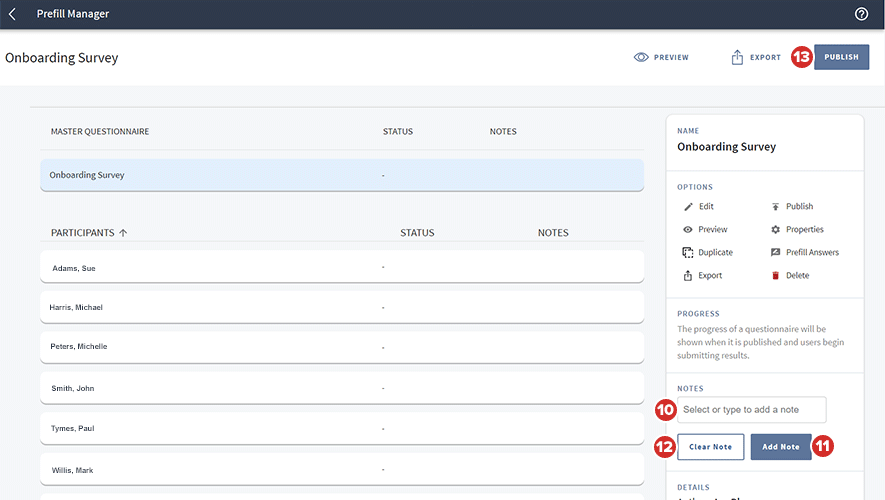Image resolution: width=885 pixels, height=500 pixels.
Task: Click the Duplicate icon in Options
Action: click(x=688, y=253)
